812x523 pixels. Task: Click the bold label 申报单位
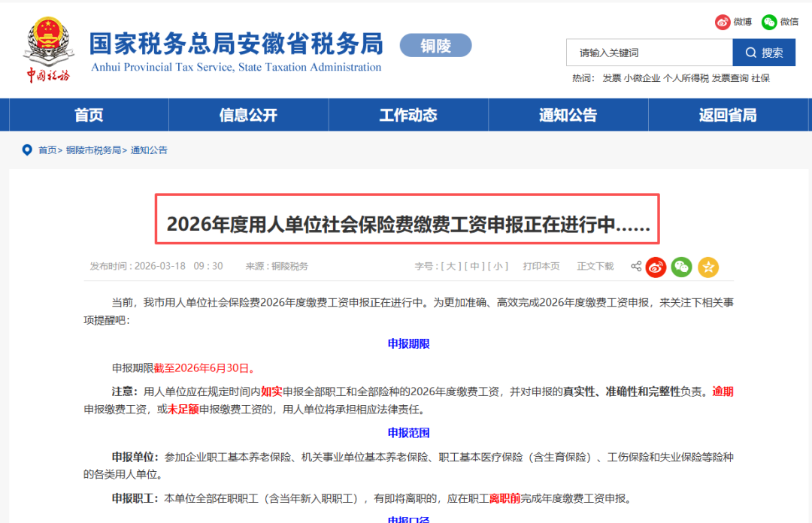(134, 457)
